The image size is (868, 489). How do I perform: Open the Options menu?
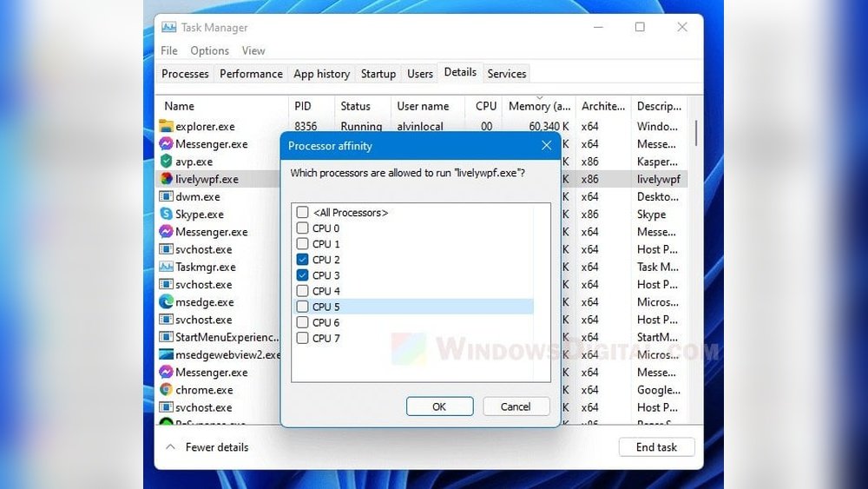pos(209,51)
